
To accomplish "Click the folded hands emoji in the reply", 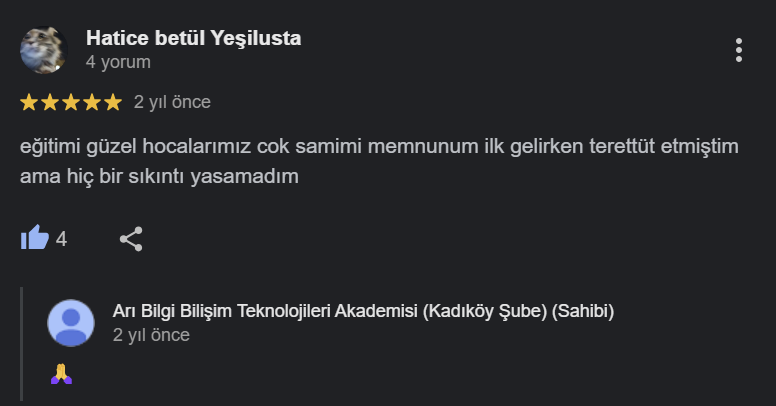I will pos(61,374).
